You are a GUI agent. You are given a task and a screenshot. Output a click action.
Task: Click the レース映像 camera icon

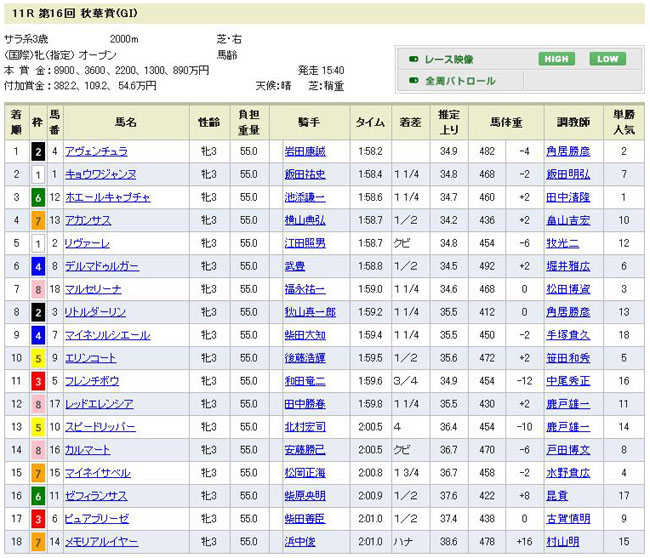point(413,59)
